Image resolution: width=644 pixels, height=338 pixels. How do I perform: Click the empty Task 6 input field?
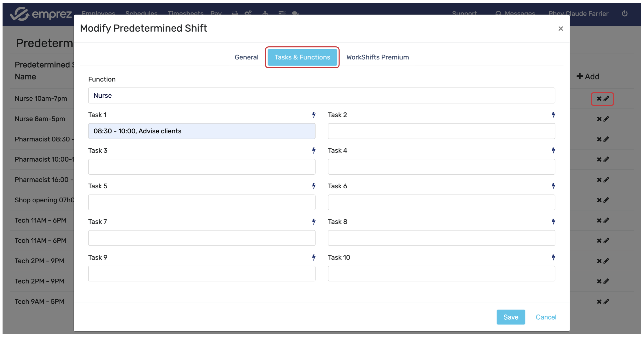441,202
